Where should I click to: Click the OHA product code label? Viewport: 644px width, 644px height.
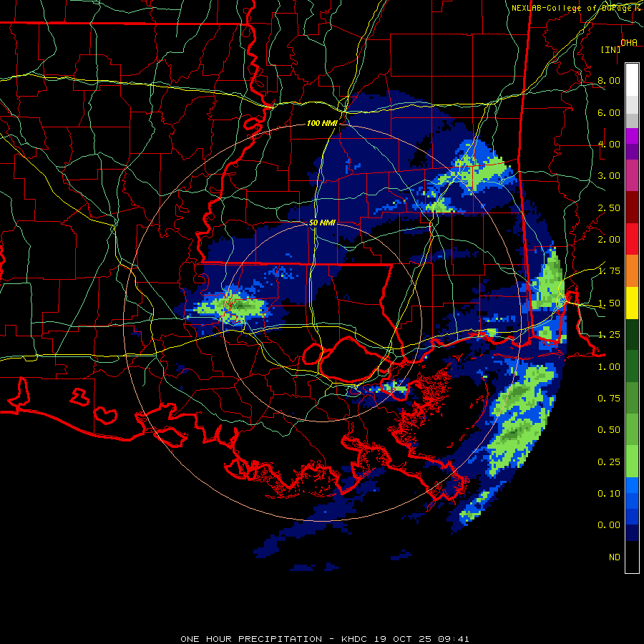click(629, 43)
